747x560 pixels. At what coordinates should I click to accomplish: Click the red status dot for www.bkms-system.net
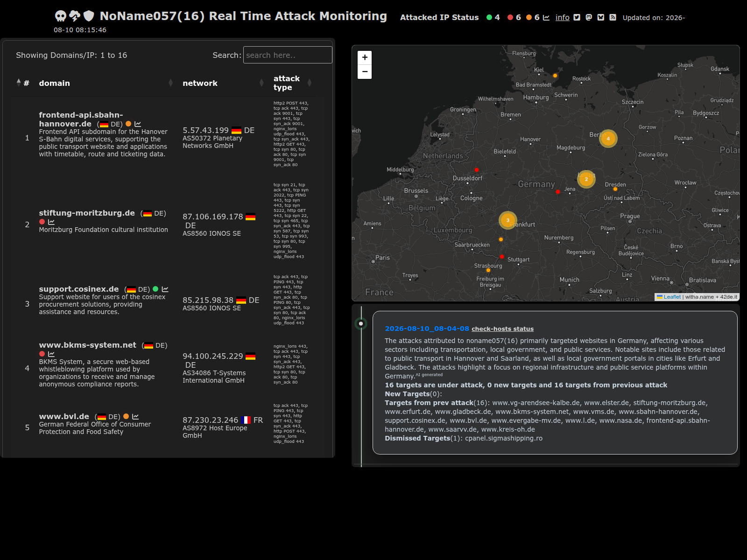coord(42,354)
